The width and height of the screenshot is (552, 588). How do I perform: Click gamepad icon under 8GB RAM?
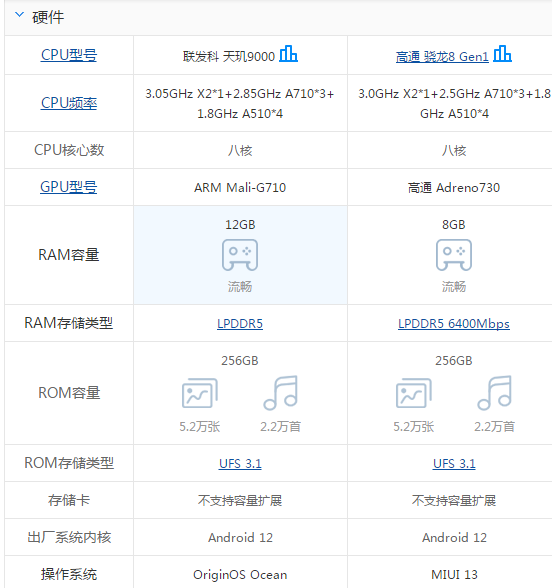tap(454, 255)
